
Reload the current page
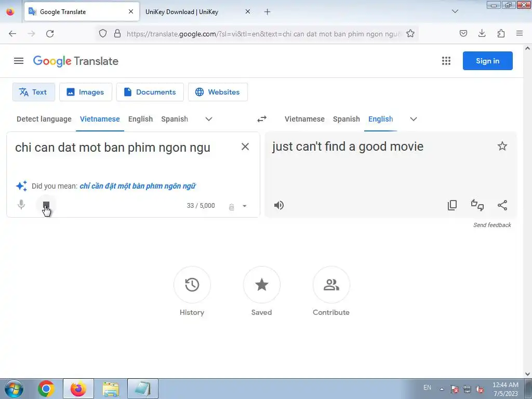pos(50,34)
